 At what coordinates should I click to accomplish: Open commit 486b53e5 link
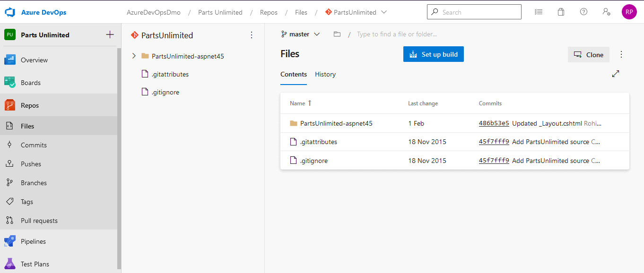click(x=494, y=123)
